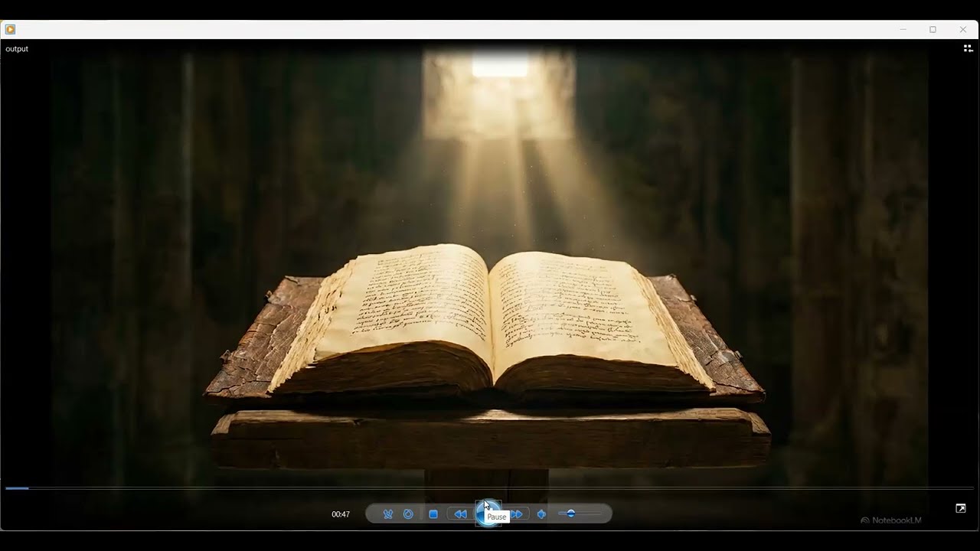Click the fast-forward next button

pyautogui.click(x=517, y=514)
